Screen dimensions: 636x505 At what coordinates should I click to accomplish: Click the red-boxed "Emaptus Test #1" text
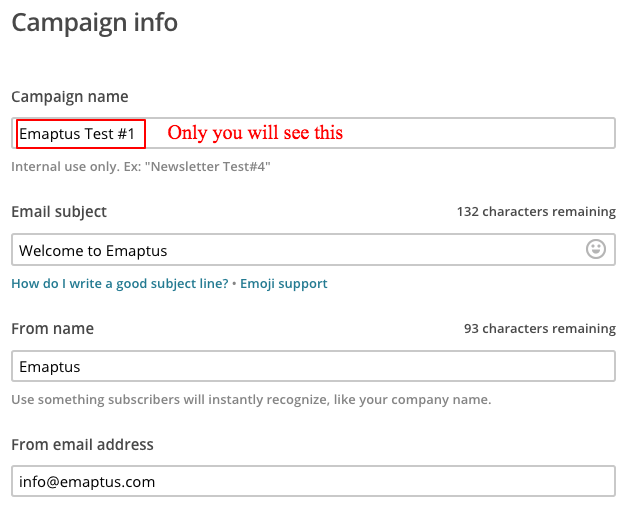pyautogui.click(x=81, y=133)
